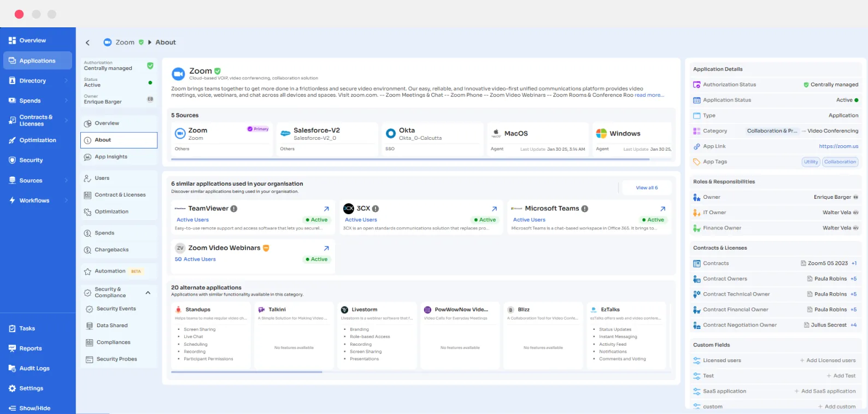Open Settings in sidebar
The image size is (868, 414).
(x=38, y=388)
